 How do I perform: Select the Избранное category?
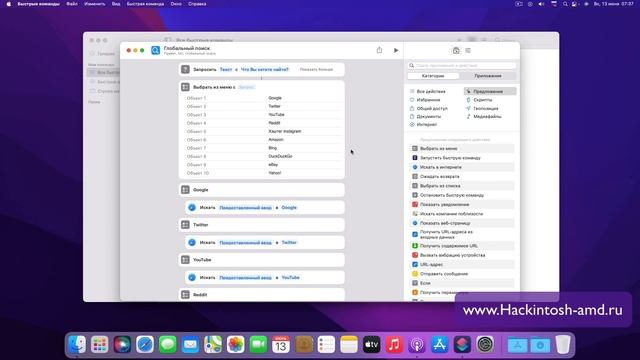pos(428,100)
